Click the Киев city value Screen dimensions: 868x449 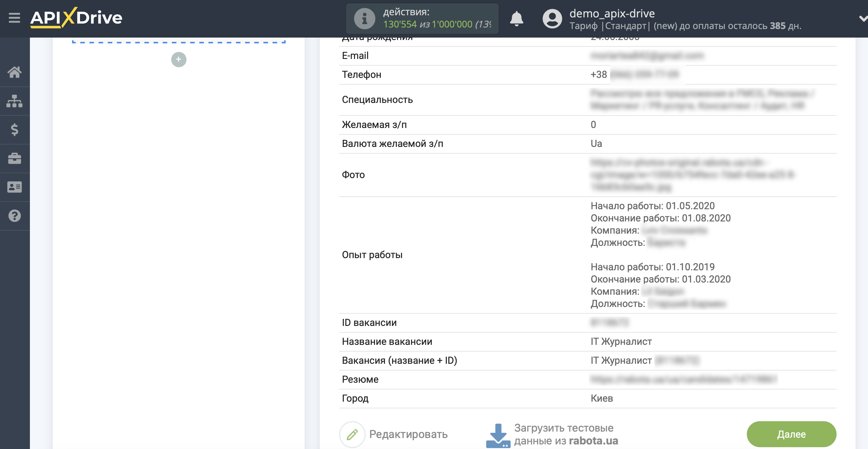coord(602,398)
